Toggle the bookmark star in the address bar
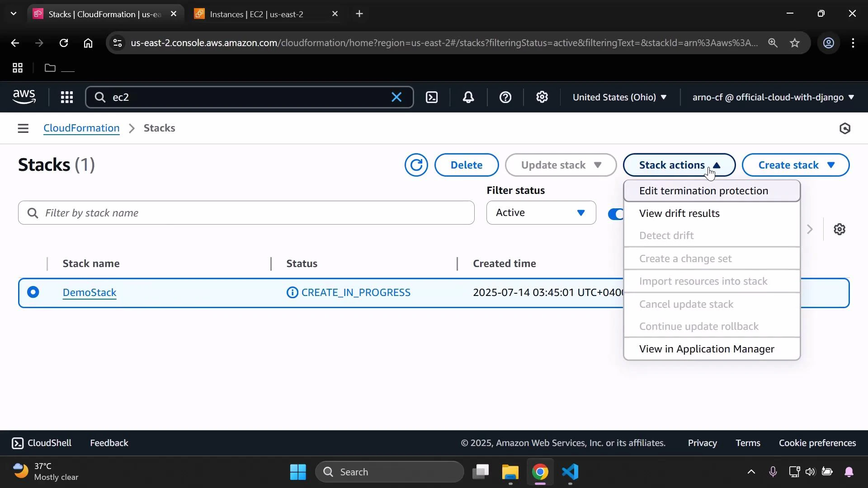The height and width of the screenshot is (488, 868). tap(795, 43)
